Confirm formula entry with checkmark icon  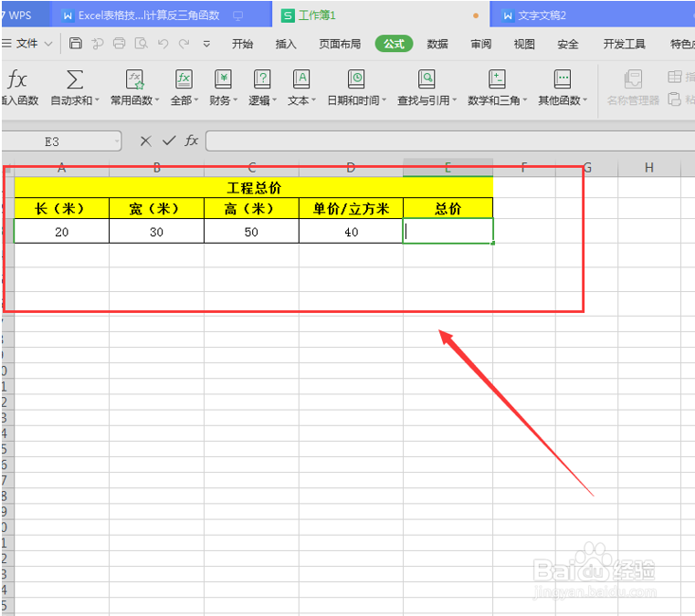pyautogui.click(x=169, y=141)
